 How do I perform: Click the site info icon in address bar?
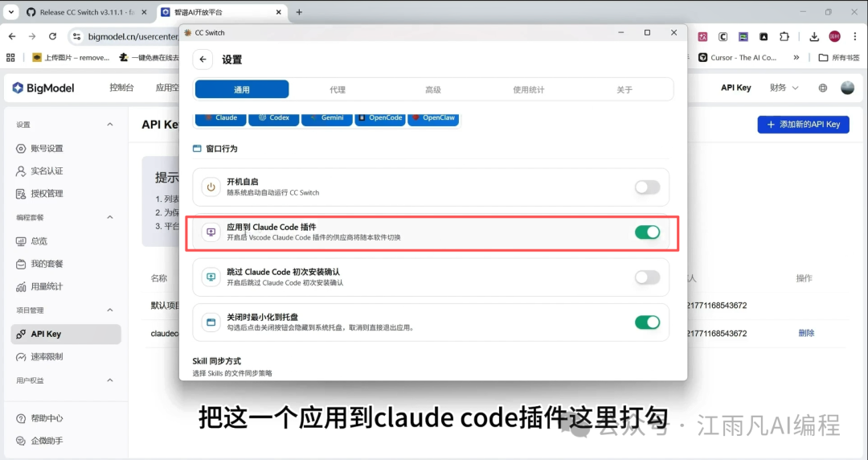coord(76,36)
